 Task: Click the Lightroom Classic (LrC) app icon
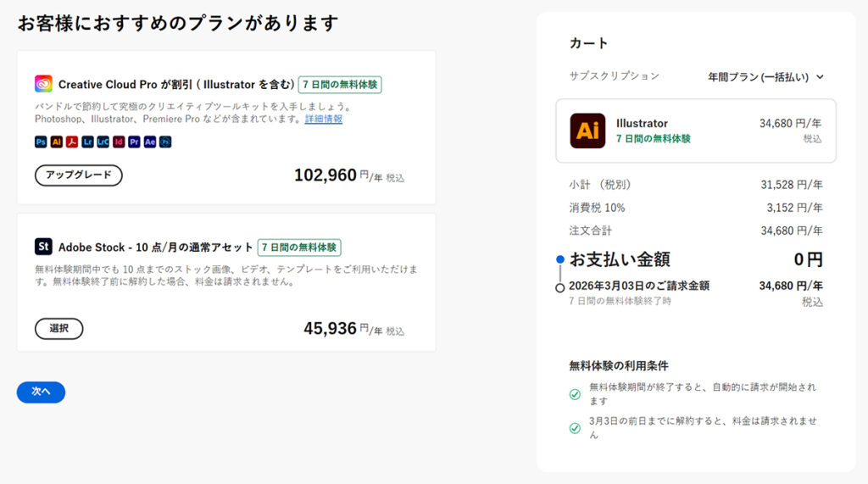click(x=103, y=142)
